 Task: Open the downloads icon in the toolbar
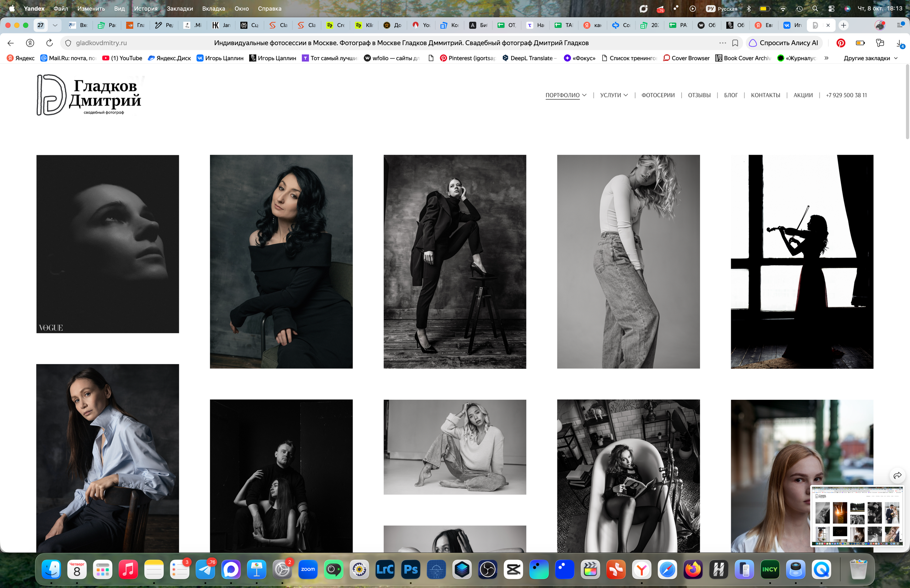click(900, 43)
